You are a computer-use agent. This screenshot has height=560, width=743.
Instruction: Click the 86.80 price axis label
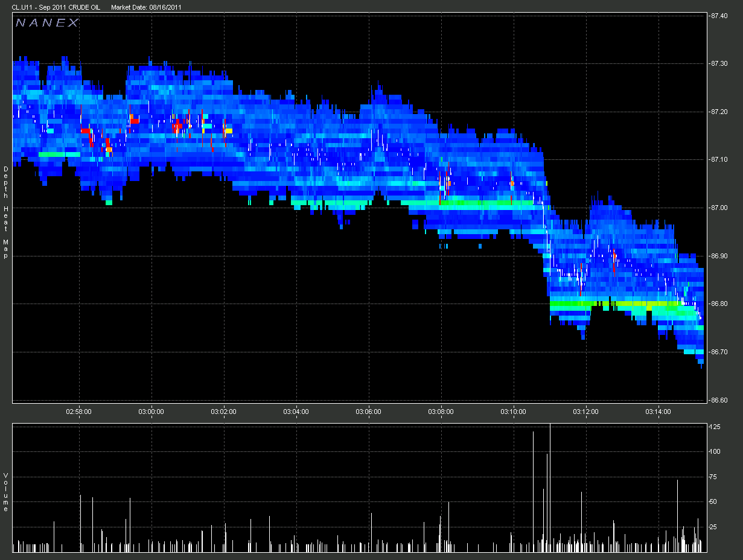[719, 304]
